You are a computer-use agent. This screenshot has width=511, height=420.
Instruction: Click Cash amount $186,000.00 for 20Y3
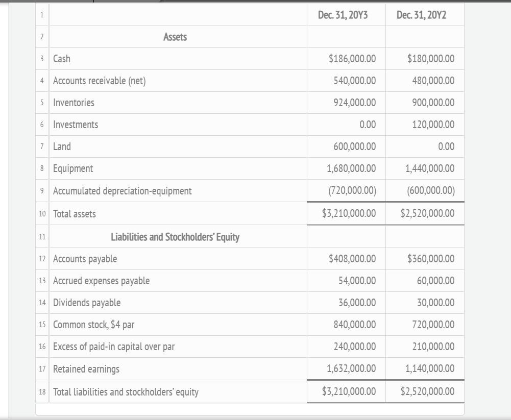point(352,59)
